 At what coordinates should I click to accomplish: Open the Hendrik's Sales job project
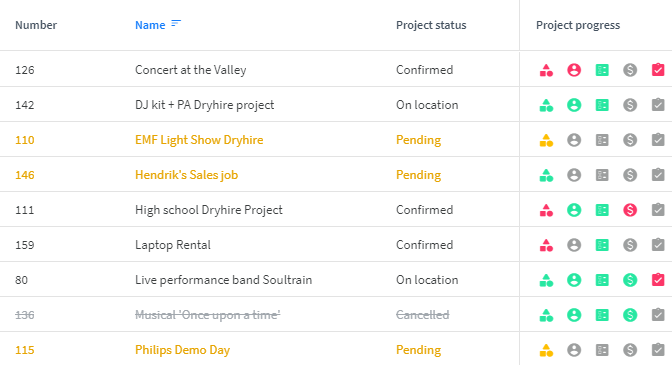point(186,175)
